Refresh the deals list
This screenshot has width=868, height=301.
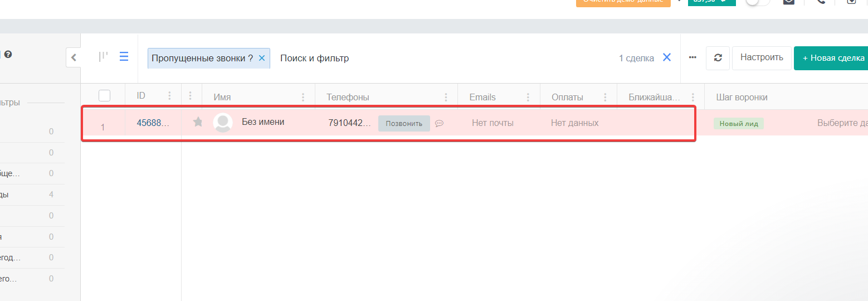(x=718, y=58)
